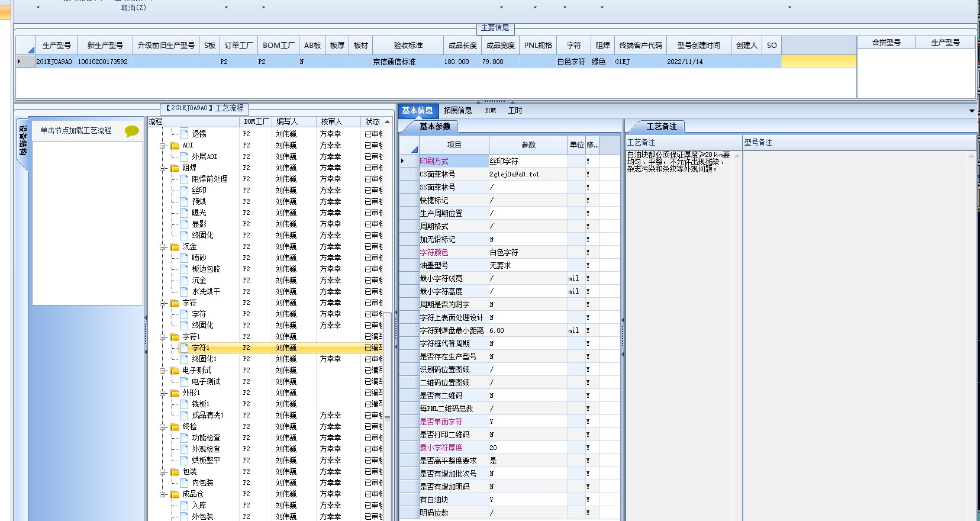Screen dimensions: 980x521
Task: Click the 验收标准 column header
Action: click(408, 45)
